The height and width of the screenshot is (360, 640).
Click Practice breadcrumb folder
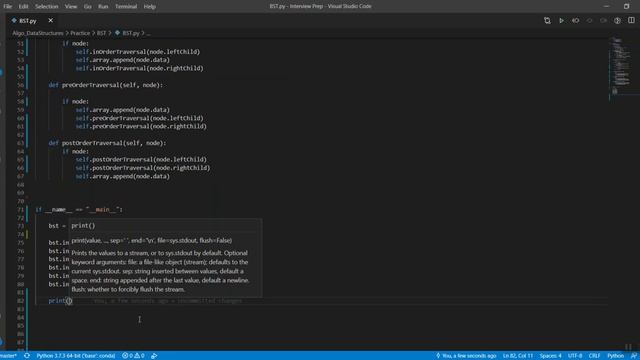click(80, 33)
